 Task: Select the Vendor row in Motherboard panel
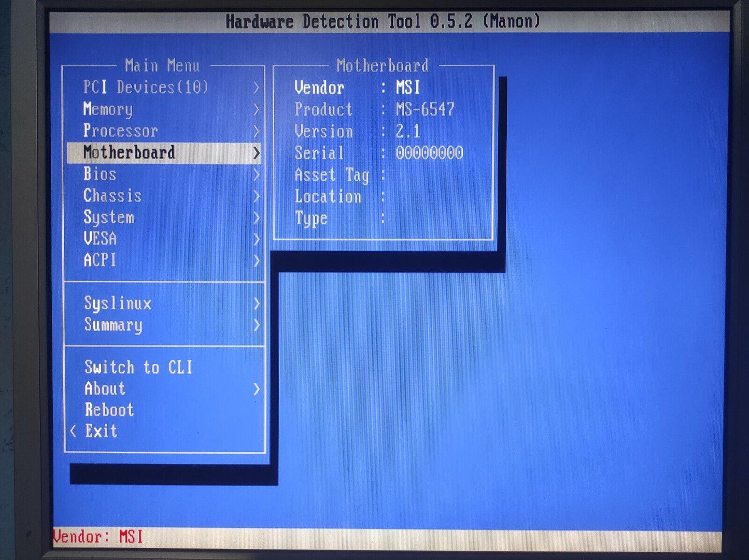(357, 88)
